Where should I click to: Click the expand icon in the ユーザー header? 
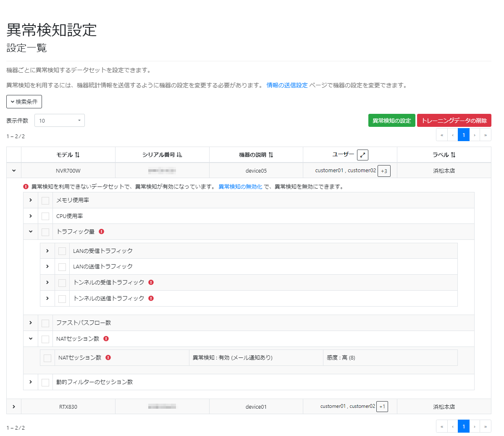[363, 155]
